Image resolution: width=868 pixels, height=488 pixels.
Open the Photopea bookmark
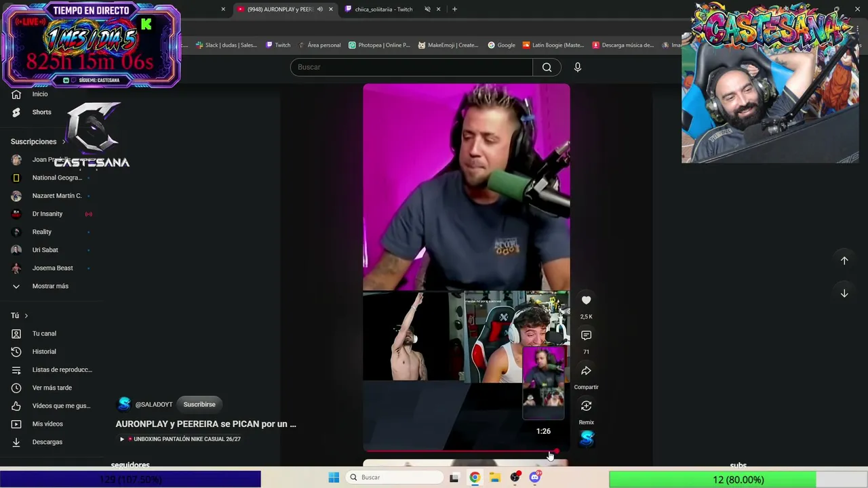pos(379,45)
